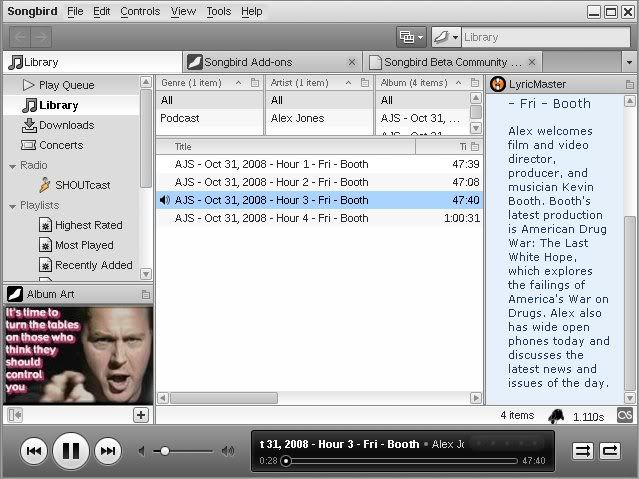Mute audio with the low-volume speaker icon
The width and height of the screenshot is (639, 479).
(x=141, y=451)
